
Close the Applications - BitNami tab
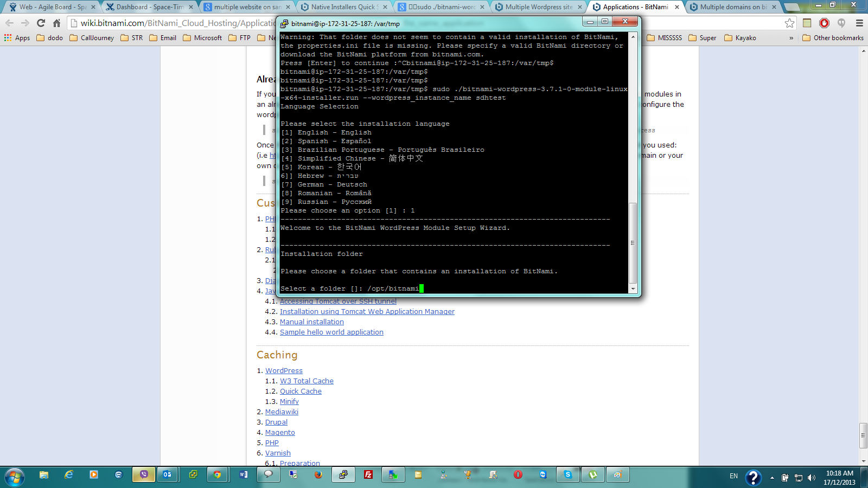pos(676,7)
